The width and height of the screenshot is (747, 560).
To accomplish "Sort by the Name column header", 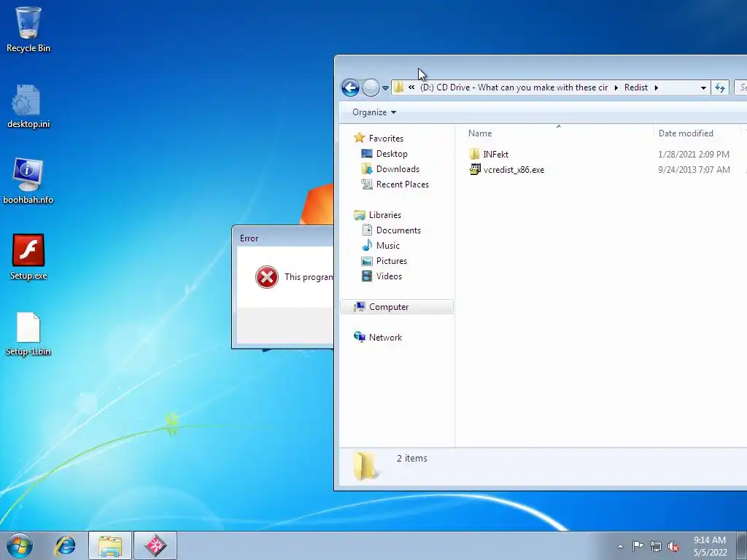I will 480,133.
